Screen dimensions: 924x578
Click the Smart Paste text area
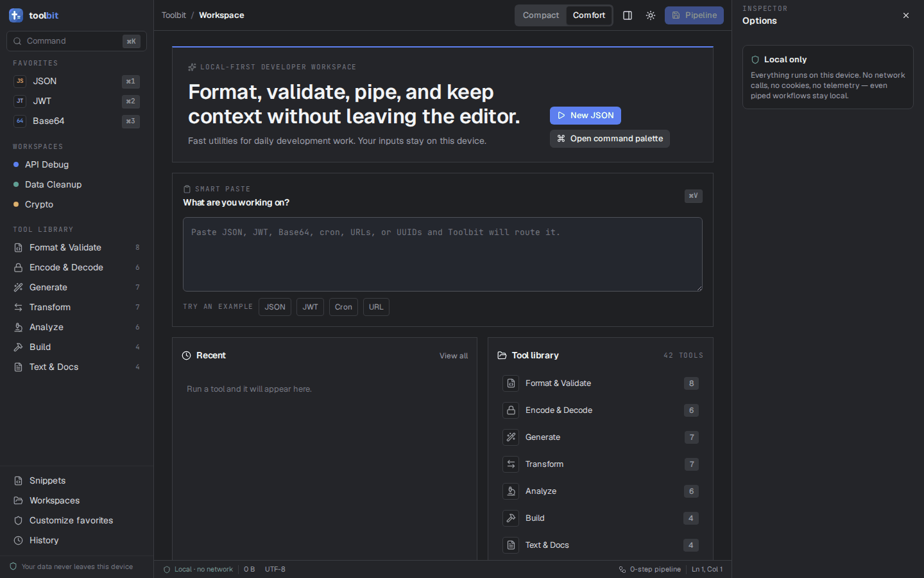click(443, 254)
